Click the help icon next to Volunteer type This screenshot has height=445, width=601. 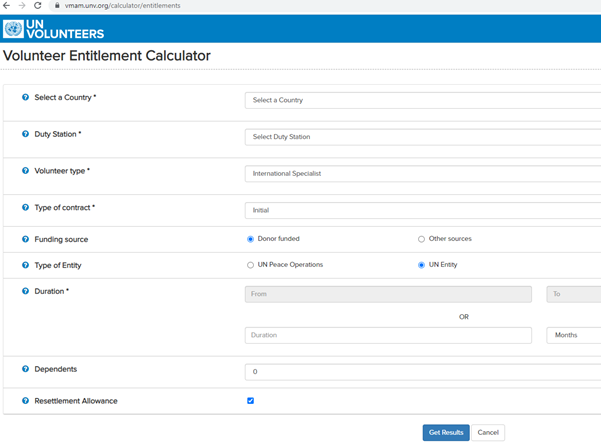[25, 171]
